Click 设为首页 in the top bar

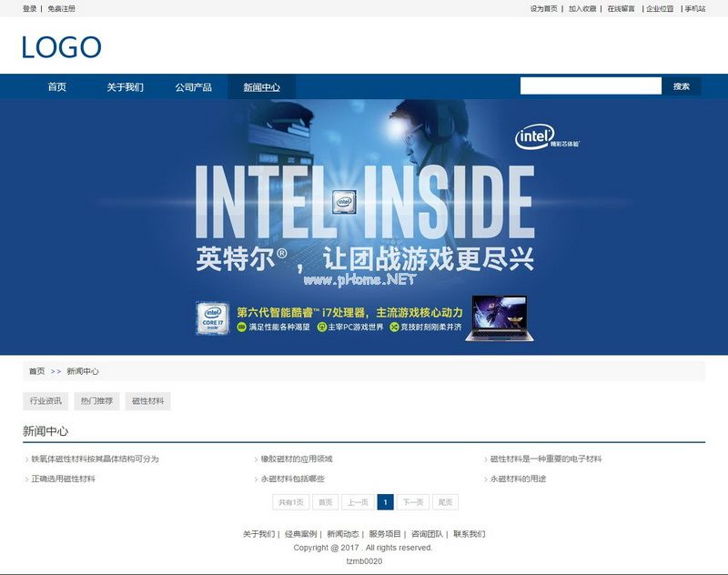point(543,8)
